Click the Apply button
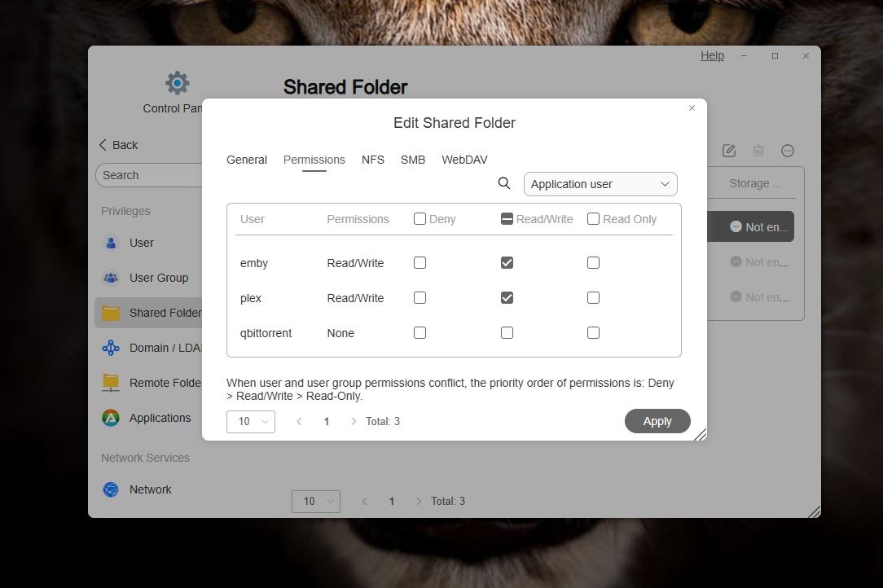Viewport: 883px width, 588px height. (657, 421)
